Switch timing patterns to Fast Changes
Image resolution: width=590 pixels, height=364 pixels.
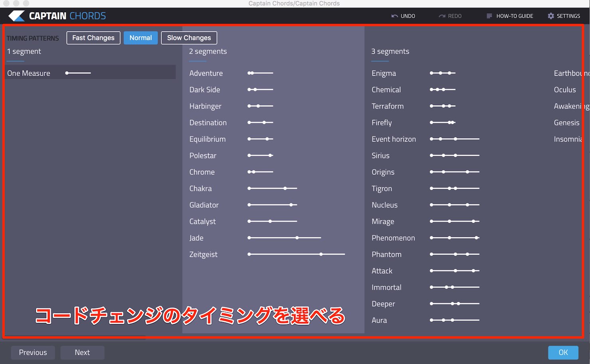coord(93,38)
